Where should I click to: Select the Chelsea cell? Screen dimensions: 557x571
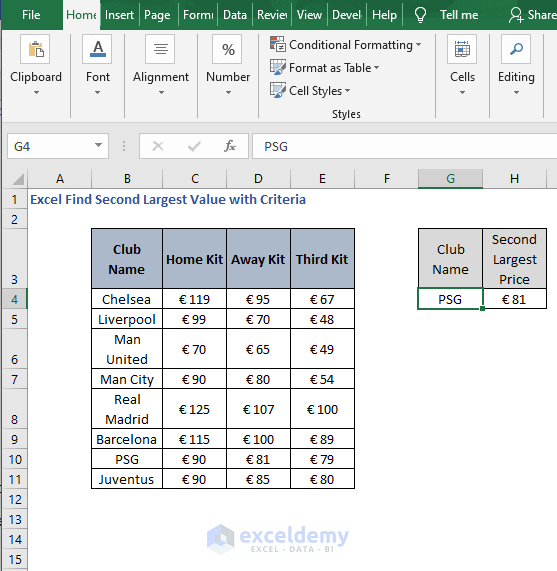click(x=127, y=299)
